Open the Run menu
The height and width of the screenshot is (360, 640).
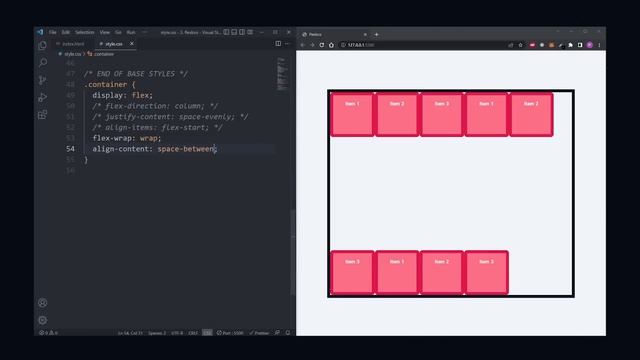[x=131, y=32]
